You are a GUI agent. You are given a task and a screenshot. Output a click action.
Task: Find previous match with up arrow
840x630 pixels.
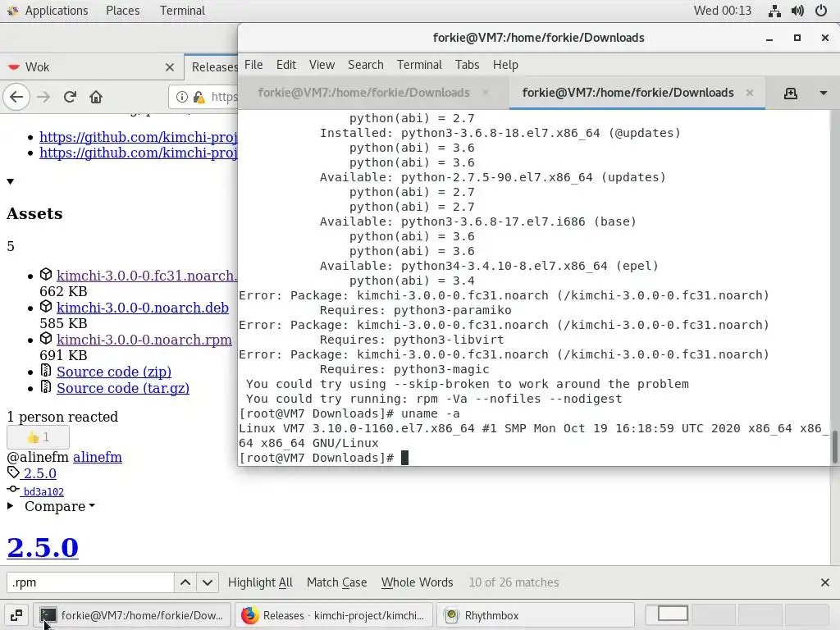tap(185, 582)
